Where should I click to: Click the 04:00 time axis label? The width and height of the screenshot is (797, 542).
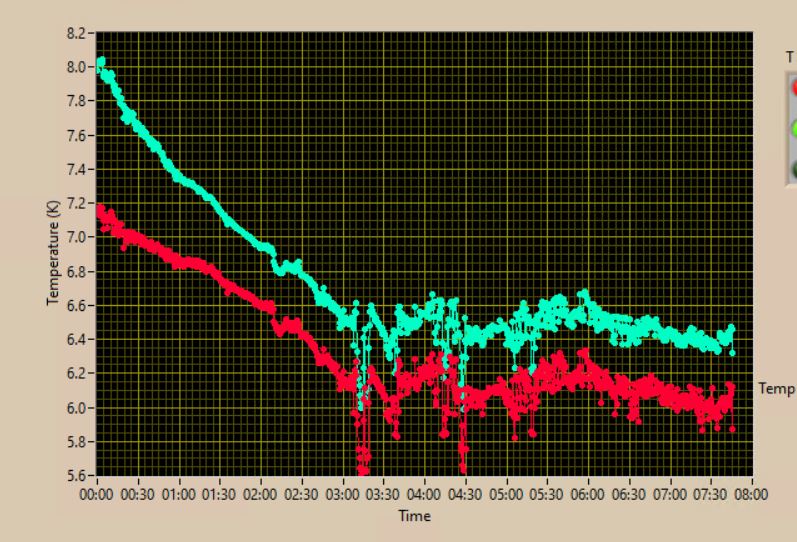[424, 495]
